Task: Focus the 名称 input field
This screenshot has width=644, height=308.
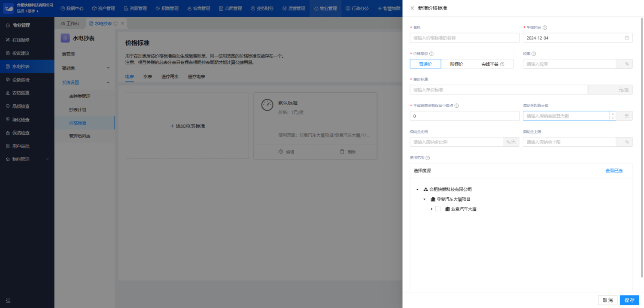Action: point(465,38)
